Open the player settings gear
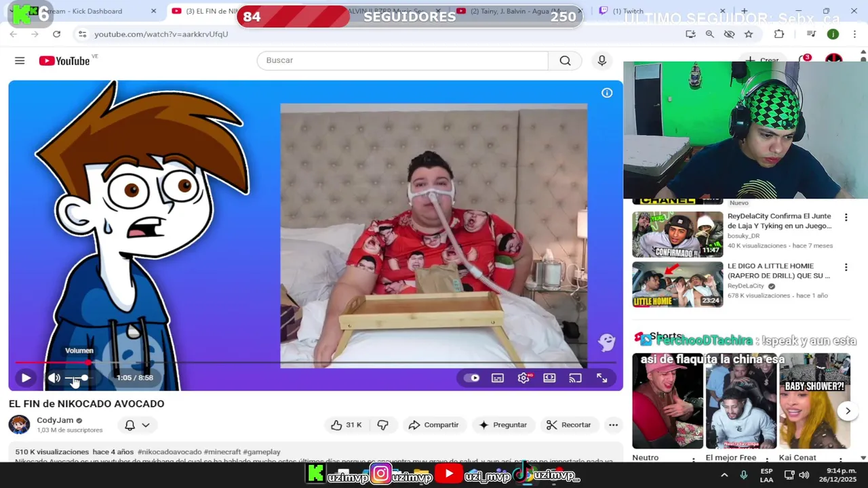The width and height of the screenshot is (868, 488). point(524,378)
